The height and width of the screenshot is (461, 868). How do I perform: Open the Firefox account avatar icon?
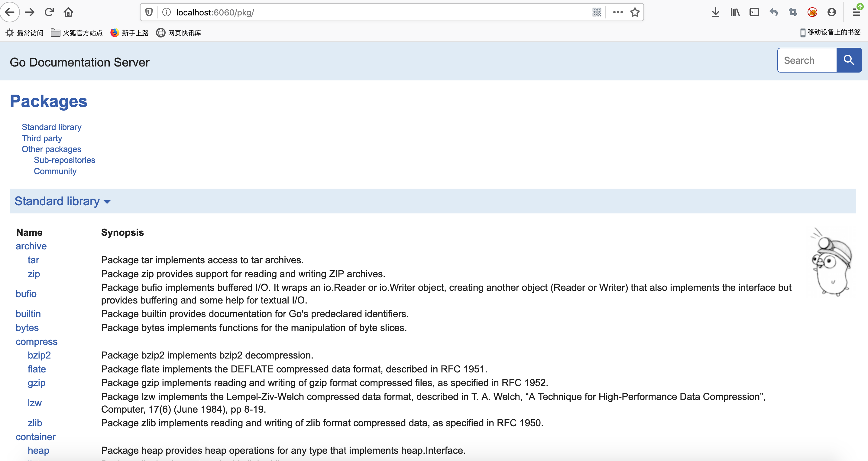point(832,12)
